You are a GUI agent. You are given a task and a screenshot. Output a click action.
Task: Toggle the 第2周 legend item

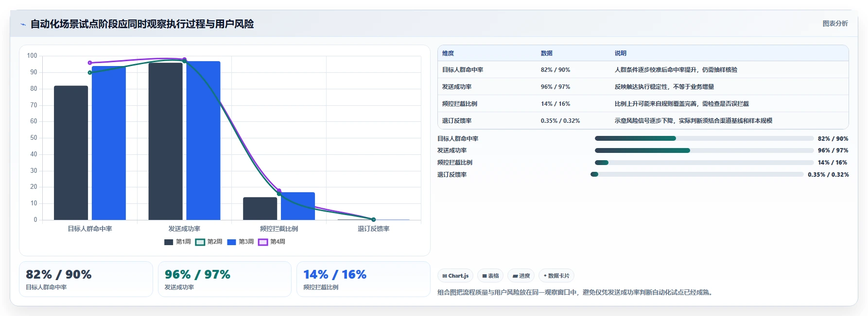pos(209,242)
